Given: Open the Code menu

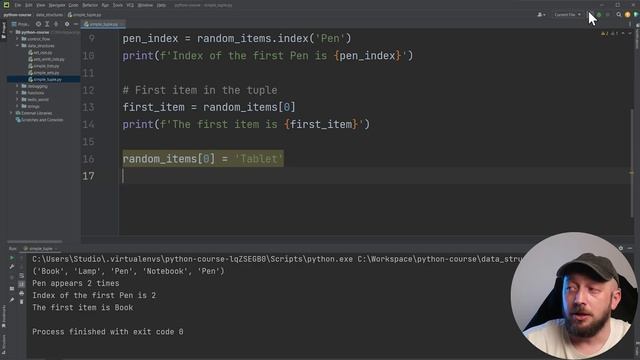Looking at the screenshot, I should pyautogui.click(x=73, y=5).
